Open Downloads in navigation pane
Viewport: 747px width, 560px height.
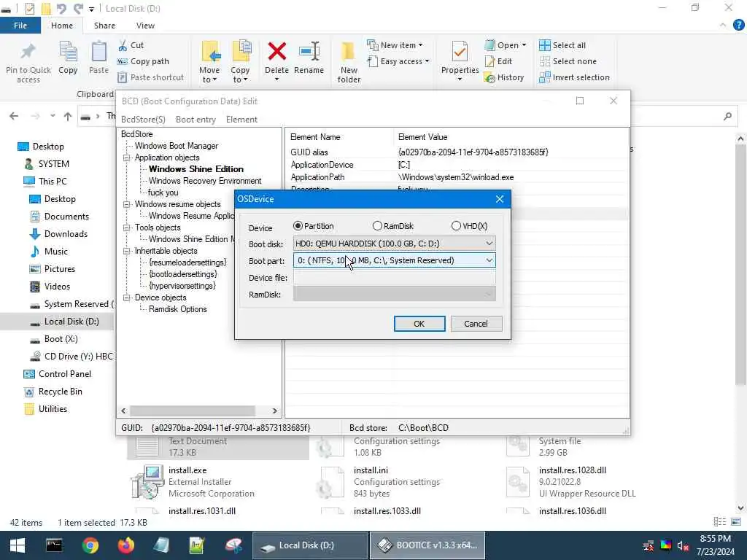tap(58, 234)
